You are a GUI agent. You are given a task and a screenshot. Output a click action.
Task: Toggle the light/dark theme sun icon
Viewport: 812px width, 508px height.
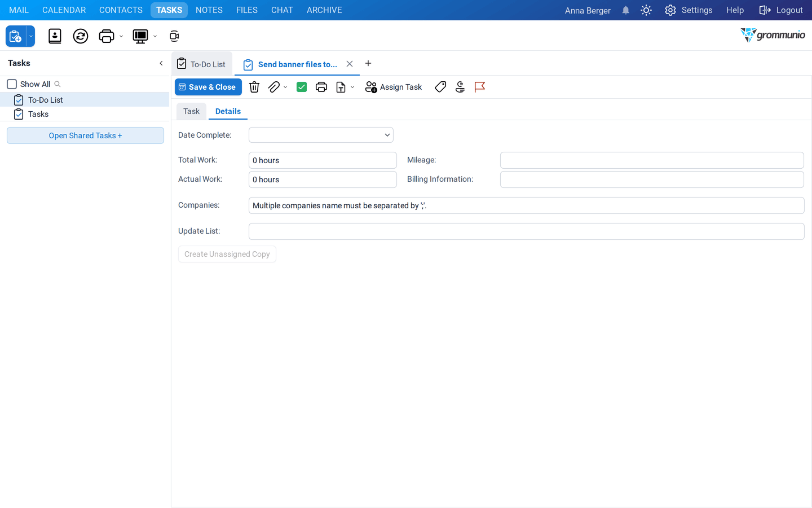click(x=646, y=10)
